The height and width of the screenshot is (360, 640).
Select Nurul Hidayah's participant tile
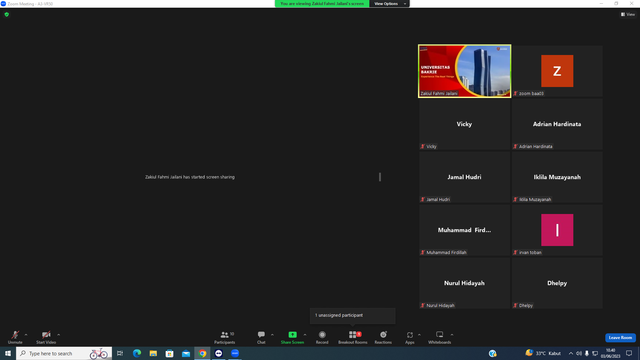(464, 283)
